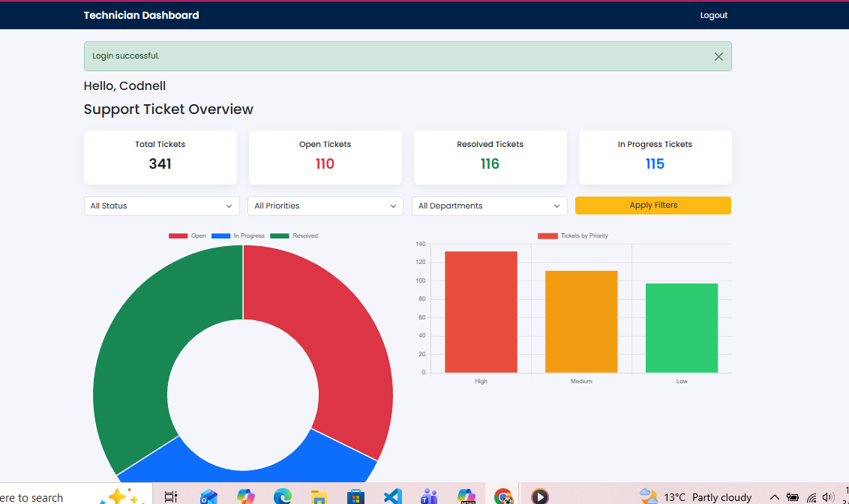This screenshot has height=504, width=849.
Task: Toggle the Resolved legend item
Action: pos(294,235)
